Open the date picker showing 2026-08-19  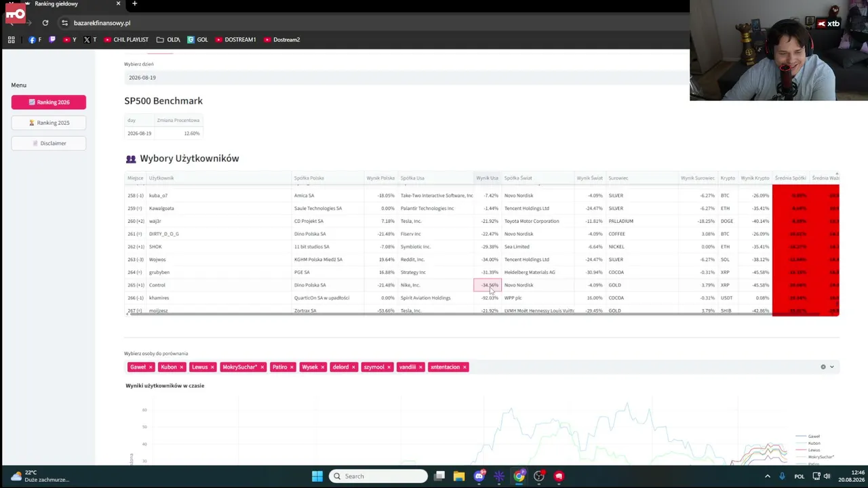coord(407,78)
